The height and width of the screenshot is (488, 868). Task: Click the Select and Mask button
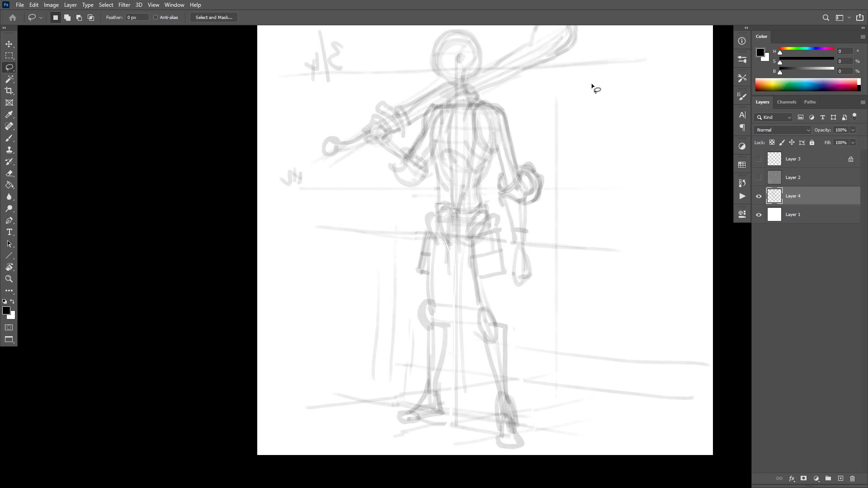click(x=214, y=18)
